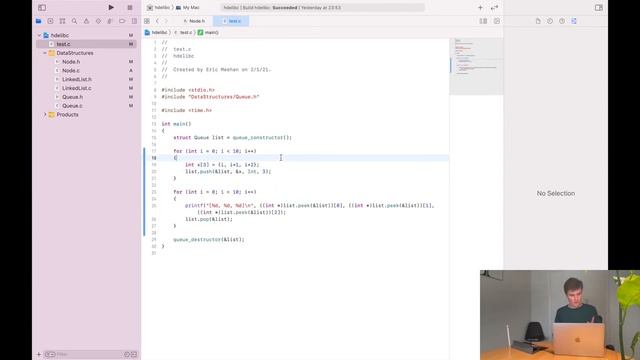
Task: Click the list.pop(&list) line
Action: click(x=209, y=219)
